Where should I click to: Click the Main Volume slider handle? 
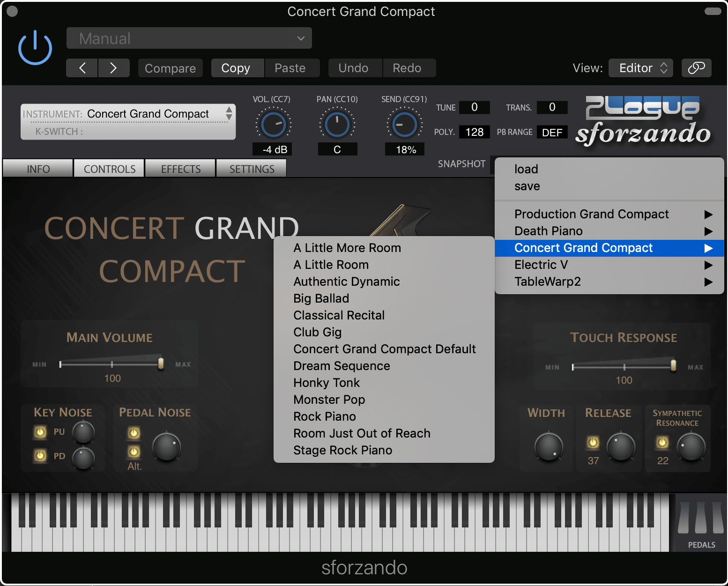click(161, 363)
